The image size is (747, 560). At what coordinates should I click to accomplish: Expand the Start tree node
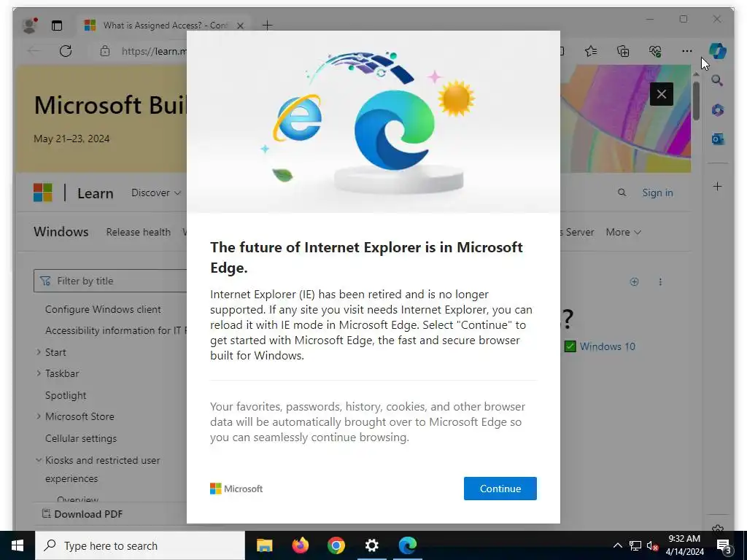pyautogui.click(x=39, y=352)
